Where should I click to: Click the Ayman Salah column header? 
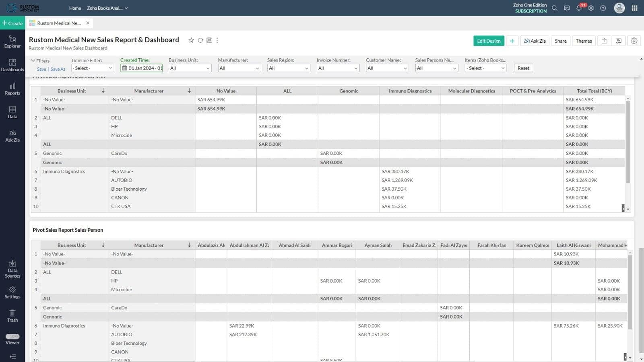[378, 245]
